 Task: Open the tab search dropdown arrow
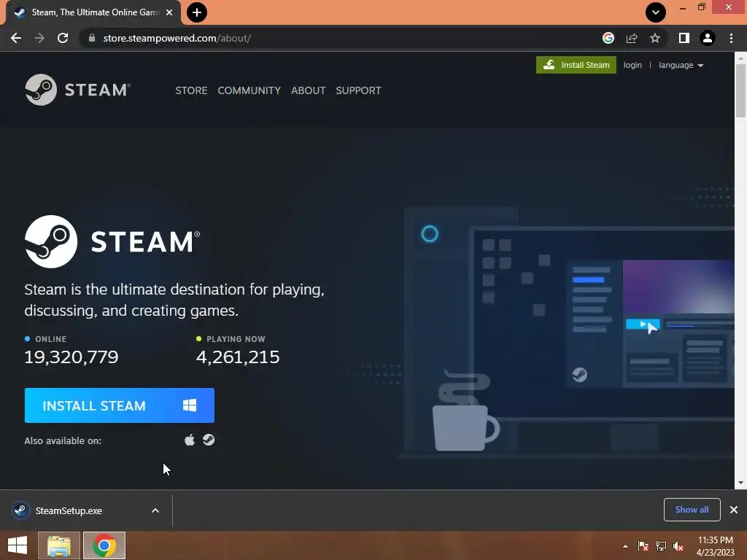point(656,12)
